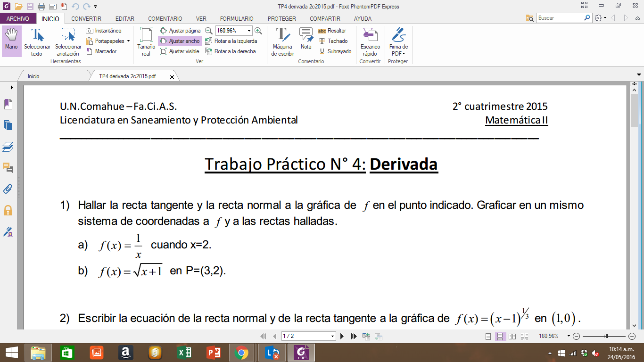Open the bookmarks panel in sidebar
The image size is (644, 362).
pyautogui.click(x=8, y=104)
